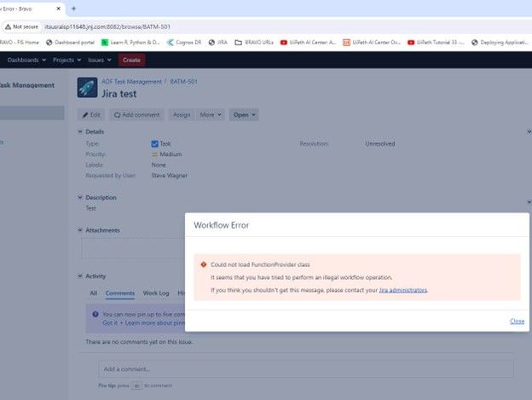Click the attachments drop area
Viewport: 532px width, 400px height.
[133, 249]
